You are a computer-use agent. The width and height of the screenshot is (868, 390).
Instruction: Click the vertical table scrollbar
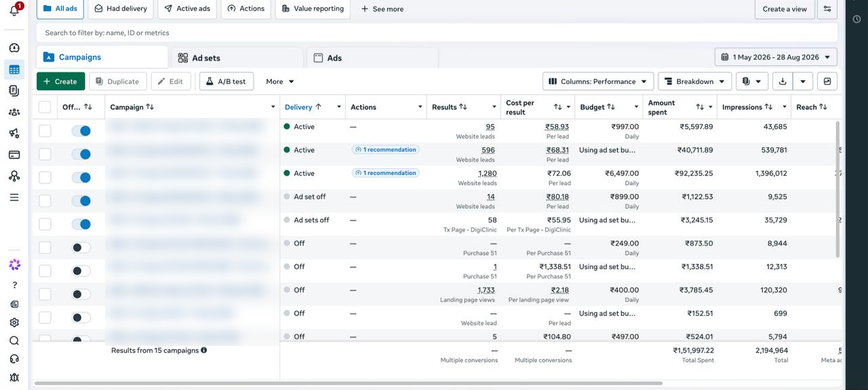click(837, 190)
